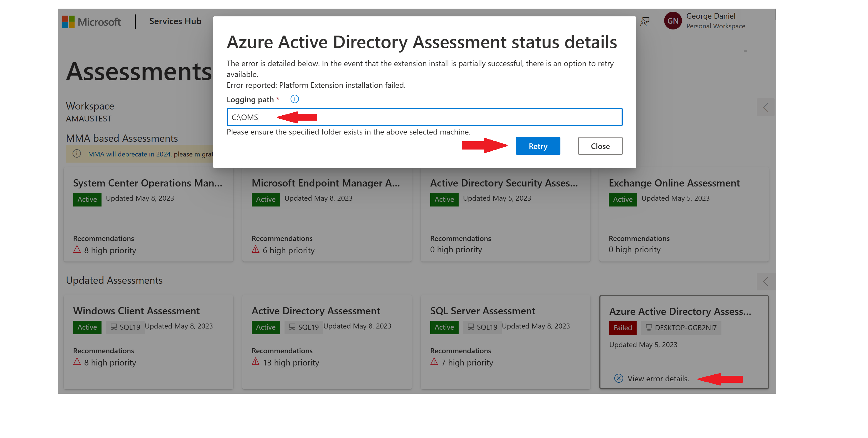This screenshot has width=868, height=438.
Task: Click warning triangle icon on Endpoint Manager card
Action: pos(255,249)
